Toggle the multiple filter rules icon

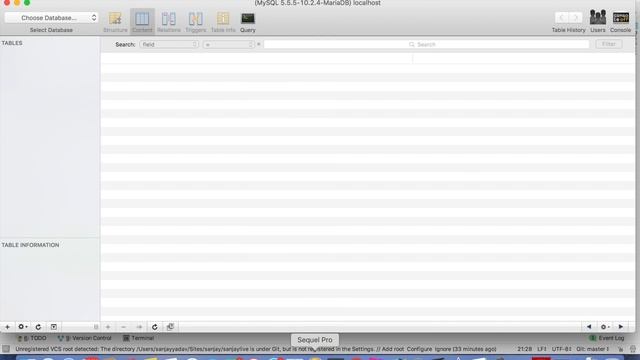click(170, 327)
